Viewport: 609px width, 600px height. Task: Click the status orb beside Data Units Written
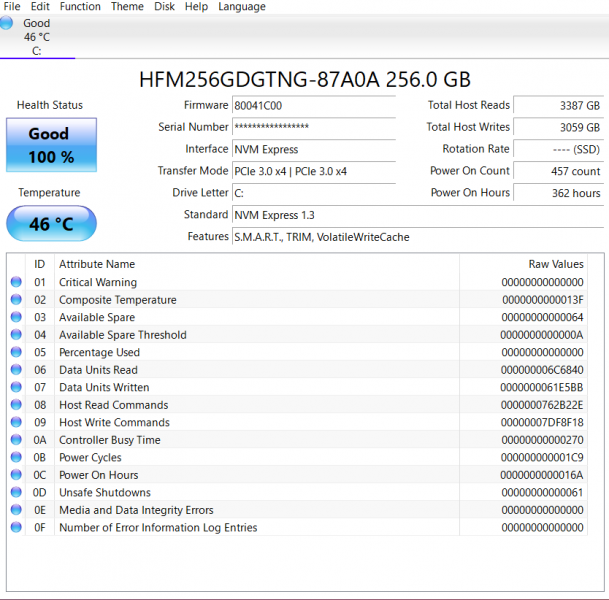pos(16,388)
